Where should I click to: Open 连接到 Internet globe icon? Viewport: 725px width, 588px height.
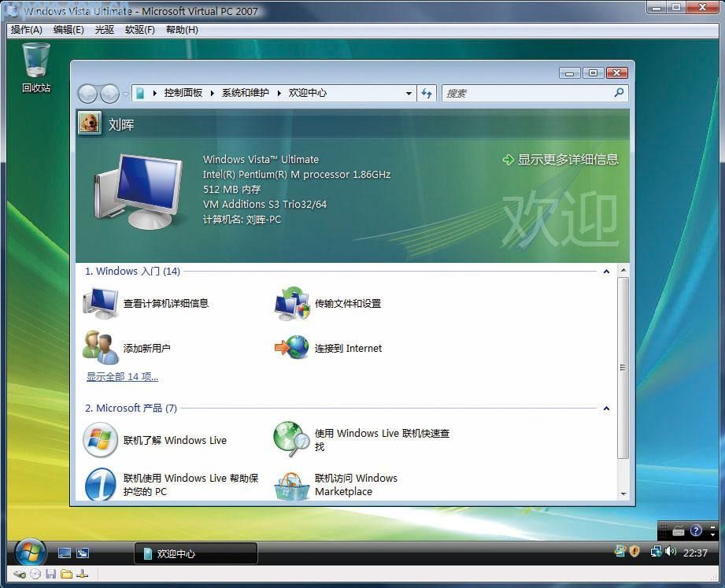click(x=292, y=347)
